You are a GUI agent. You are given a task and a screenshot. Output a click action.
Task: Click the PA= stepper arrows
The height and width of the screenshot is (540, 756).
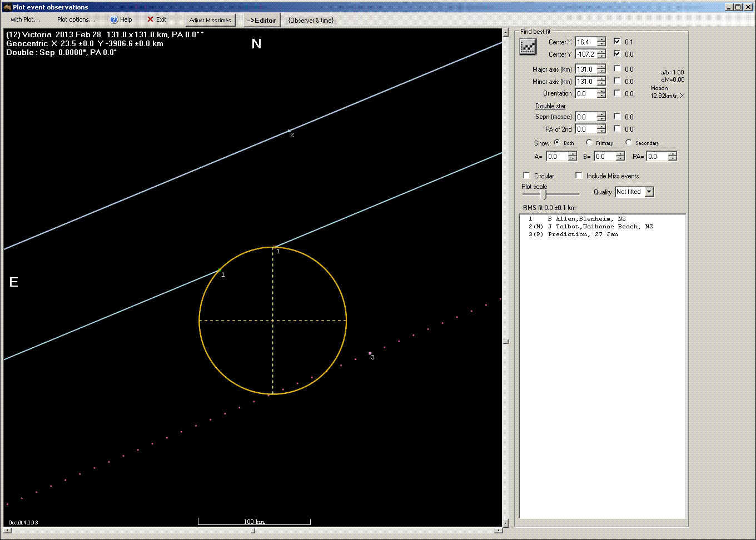pyautogui.click(x=672, y=157)
